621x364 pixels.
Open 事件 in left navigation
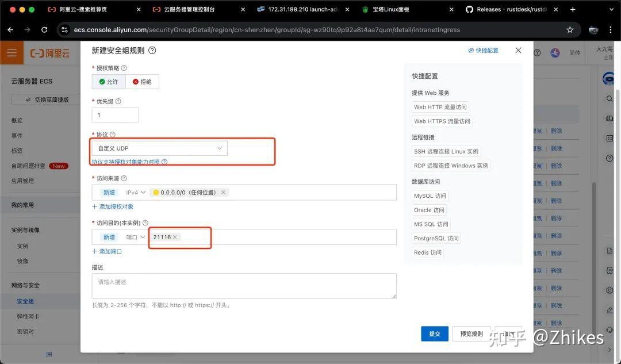click(17, 136)
